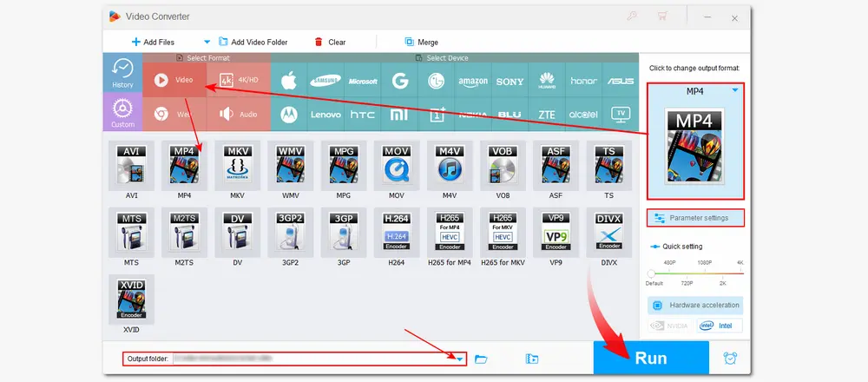This screenshot has width=868, height=382.
Task: Open the Samsung device category
Action: [325, 81]
